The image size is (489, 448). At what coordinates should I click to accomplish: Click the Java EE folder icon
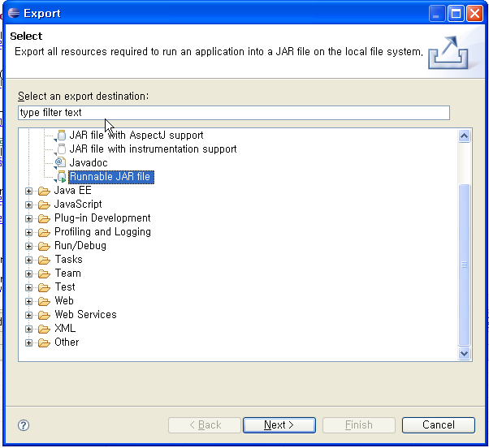(x=44, y=191)
